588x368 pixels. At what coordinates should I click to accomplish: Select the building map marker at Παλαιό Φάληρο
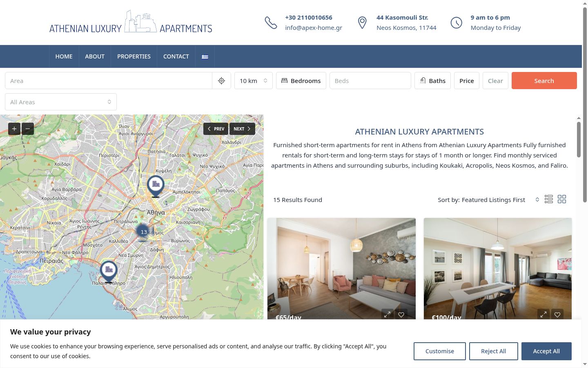click(109, 271)
